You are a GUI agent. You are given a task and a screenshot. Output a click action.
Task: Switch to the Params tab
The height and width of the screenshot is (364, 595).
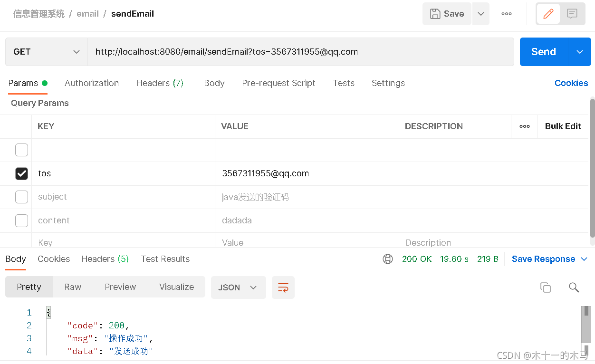pyautogui.click(x=28, y=83)
